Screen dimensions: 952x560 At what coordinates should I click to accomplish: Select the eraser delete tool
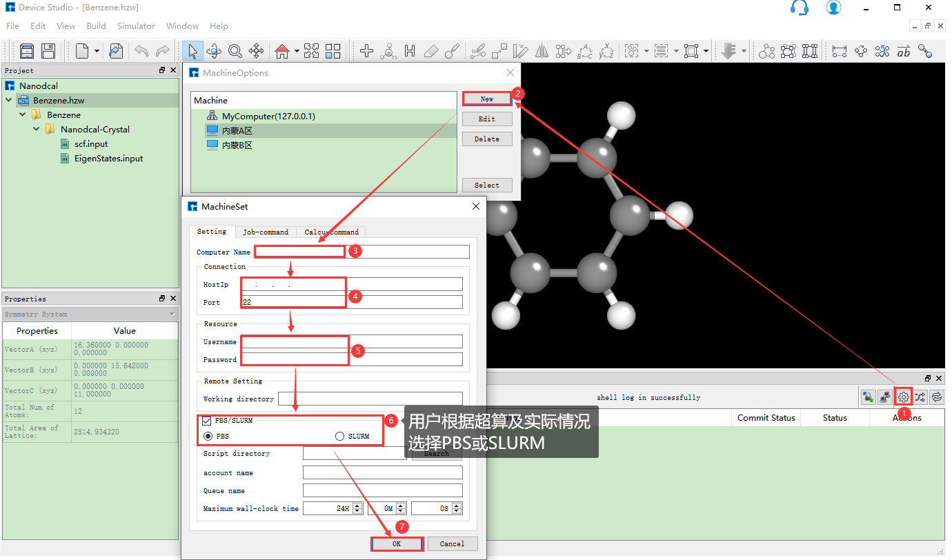(430, 51)
